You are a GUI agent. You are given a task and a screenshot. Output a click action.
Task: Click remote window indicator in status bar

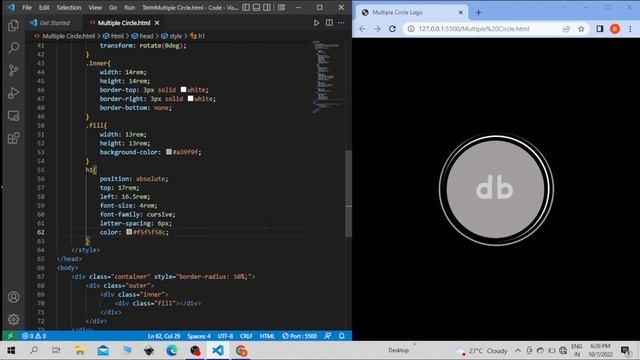click(10, 336)
